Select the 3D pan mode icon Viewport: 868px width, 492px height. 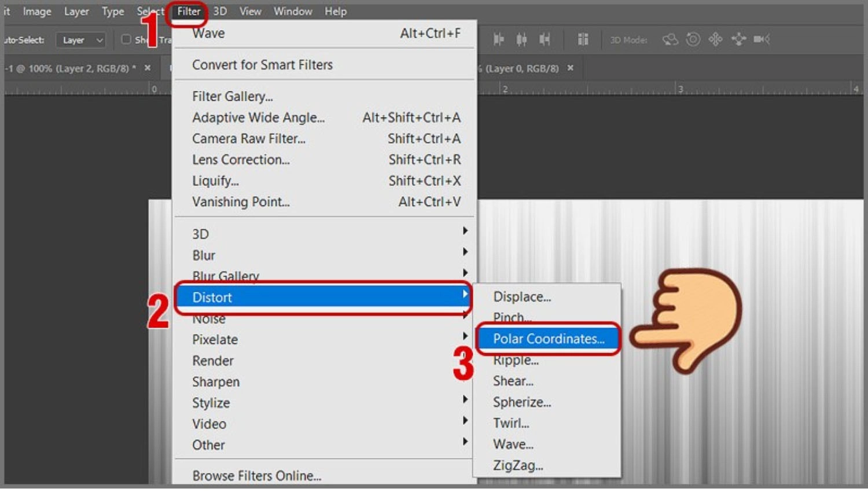pos(715,39)
